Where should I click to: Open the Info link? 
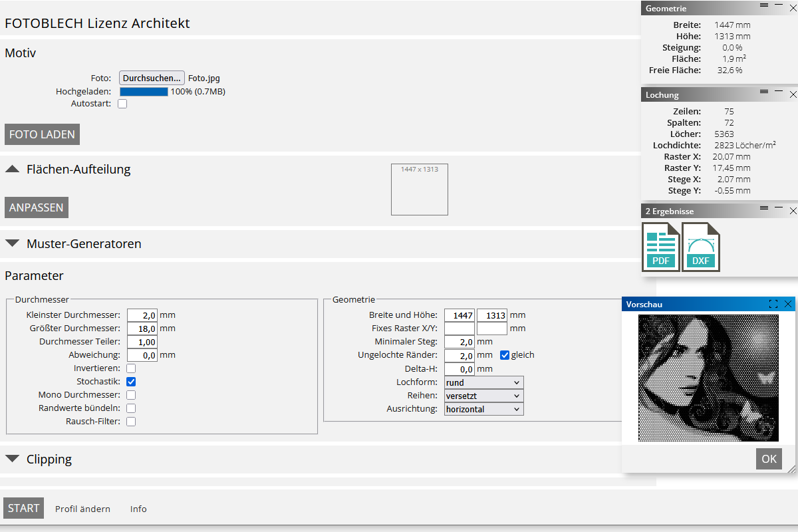click(x=138, y=509)
